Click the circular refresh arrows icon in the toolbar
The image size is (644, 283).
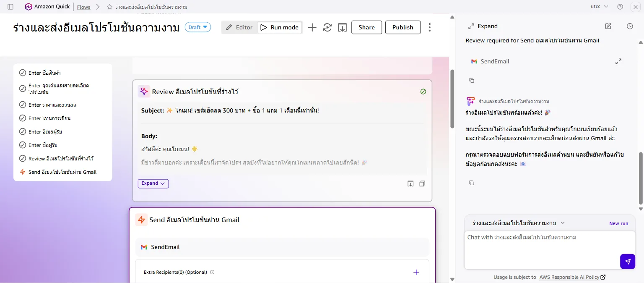click(x=327, y=27)
